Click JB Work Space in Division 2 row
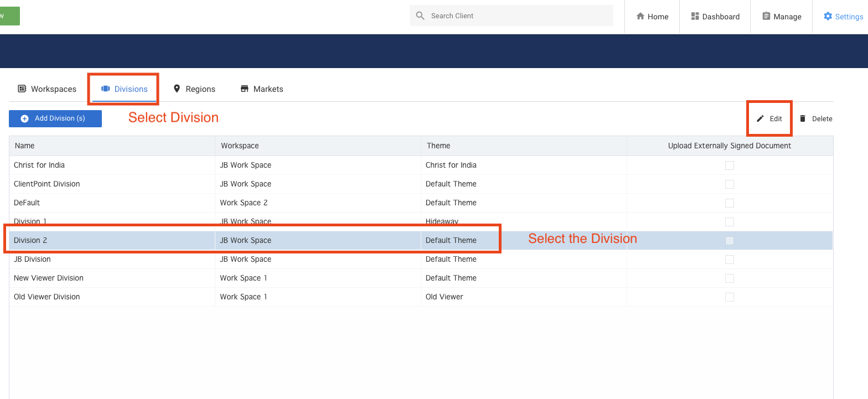868x399 pixels. click(246, 240)
